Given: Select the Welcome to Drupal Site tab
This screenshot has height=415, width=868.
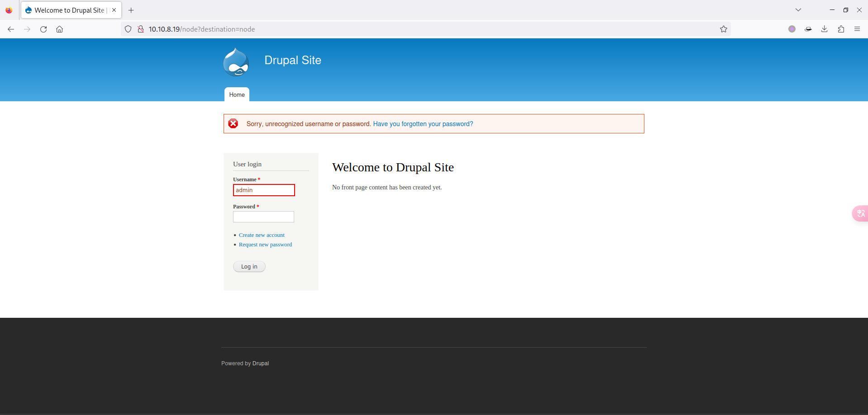Looking at the screenshot, I should [71, 10].
